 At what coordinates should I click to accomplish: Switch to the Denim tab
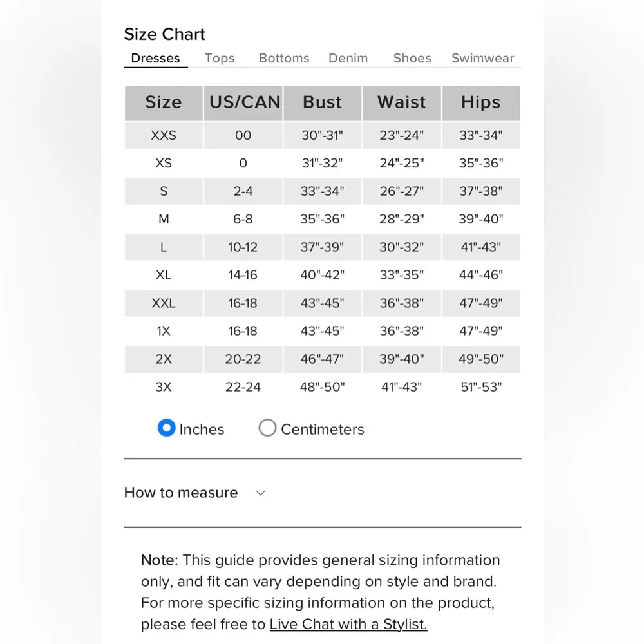tap(348, 58)
